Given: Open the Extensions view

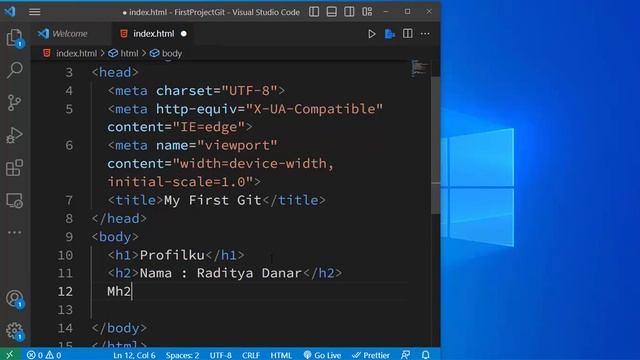Looking at the screenshot, I should tap(15, 168).
